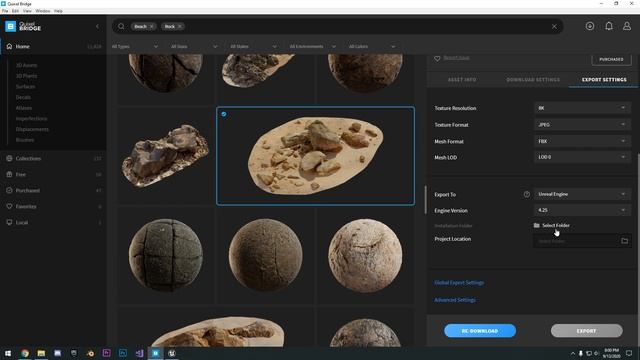
Task: Open the Edit menu
Action: (15, 11)
